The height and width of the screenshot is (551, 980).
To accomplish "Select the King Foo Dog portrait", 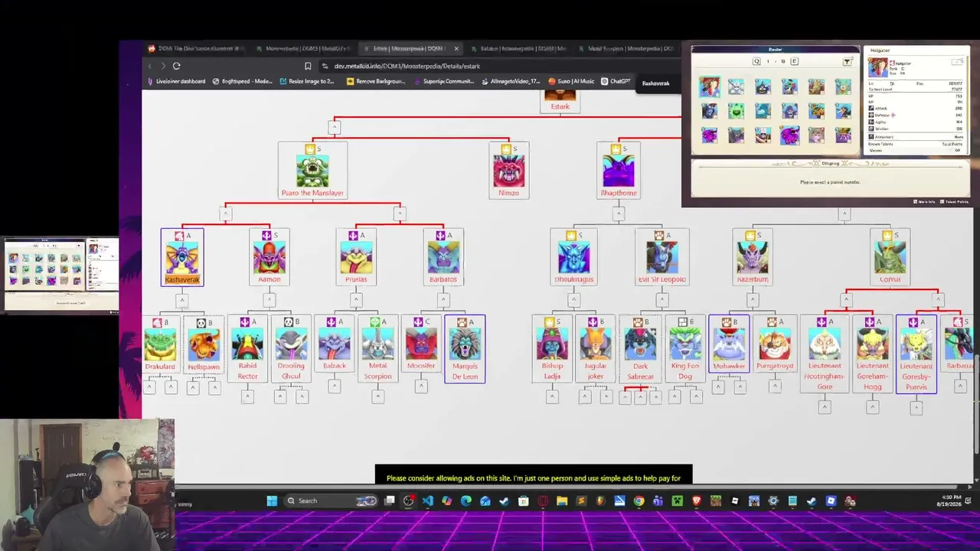I will (x=684, y=344).
